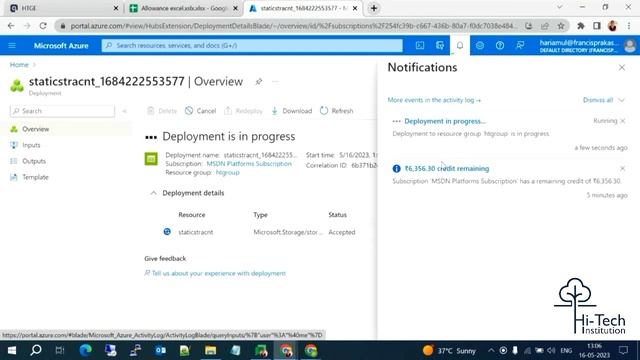Dismiss the Deployment in progress notification

[622, 121]
